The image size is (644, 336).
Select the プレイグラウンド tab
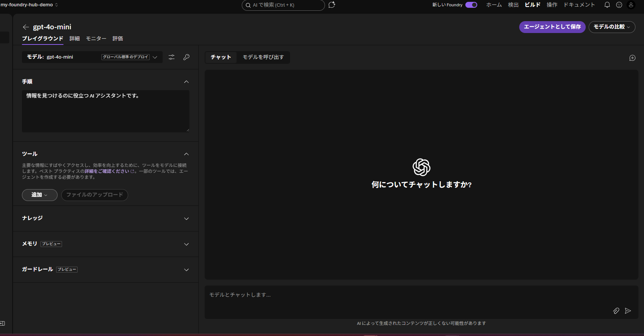[43, 39]
